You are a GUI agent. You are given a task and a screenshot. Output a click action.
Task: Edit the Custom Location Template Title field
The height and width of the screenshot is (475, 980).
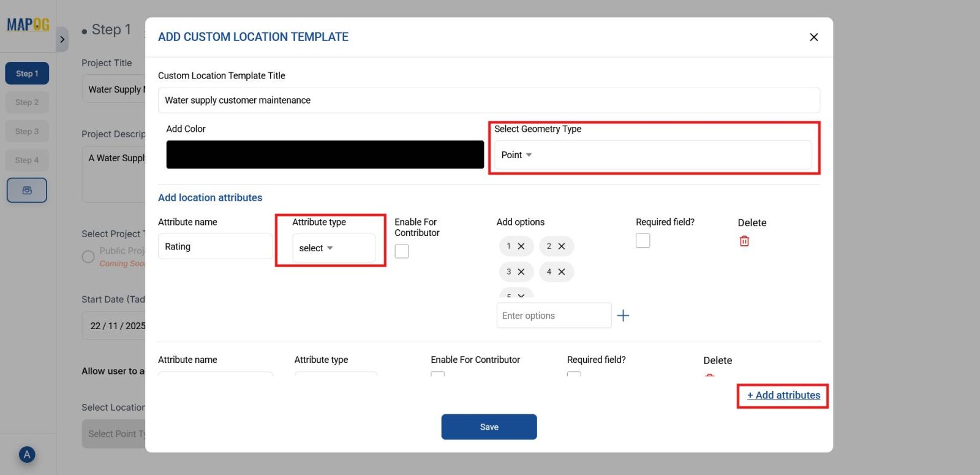(489, 101)
